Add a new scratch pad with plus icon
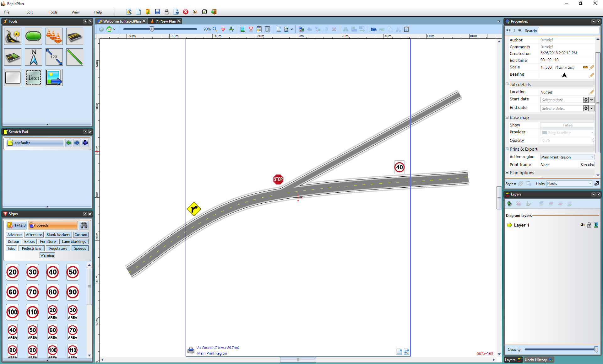Image resolution: width=603 pixels, height=364 pixels. pos(85,143)
